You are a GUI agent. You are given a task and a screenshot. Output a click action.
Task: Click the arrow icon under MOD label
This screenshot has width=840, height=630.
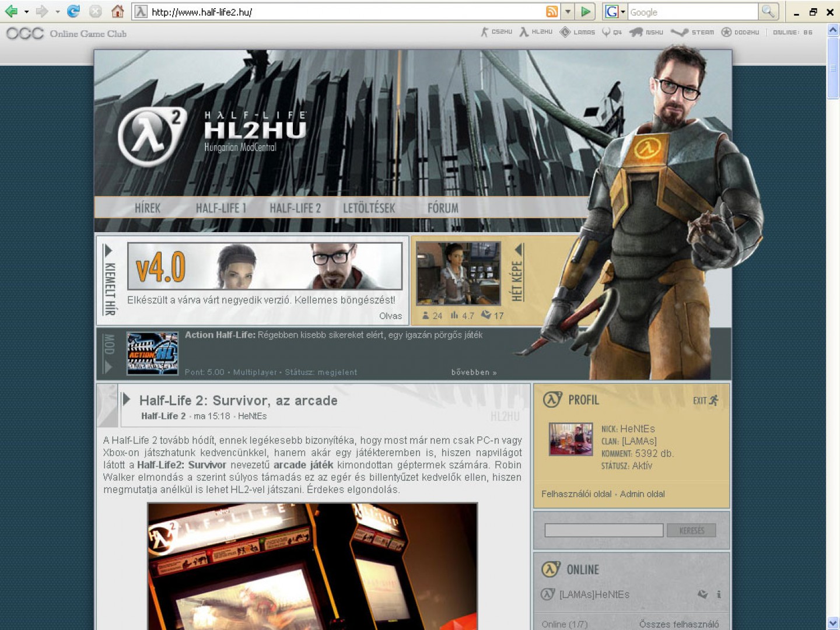[x=108, y=367]
